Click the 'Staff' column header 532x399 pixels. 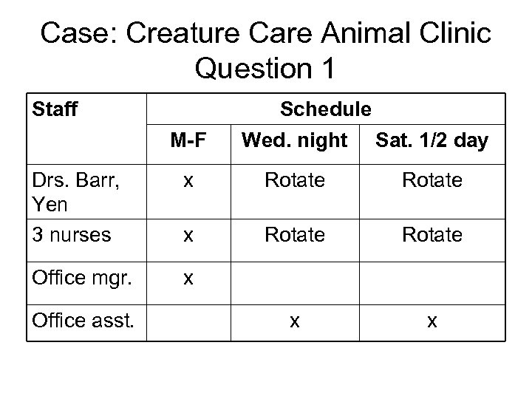click(56, 109)
